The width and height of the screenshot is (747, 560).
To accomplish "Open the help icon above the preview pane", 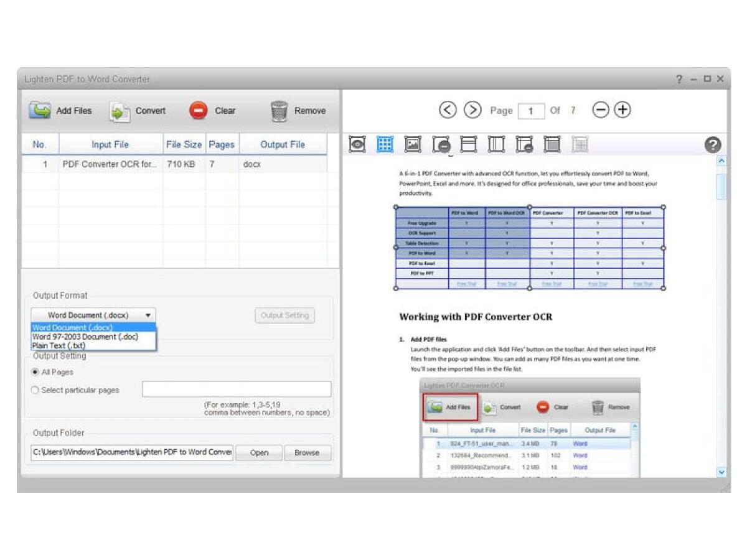I will click(x=712, y=144).
